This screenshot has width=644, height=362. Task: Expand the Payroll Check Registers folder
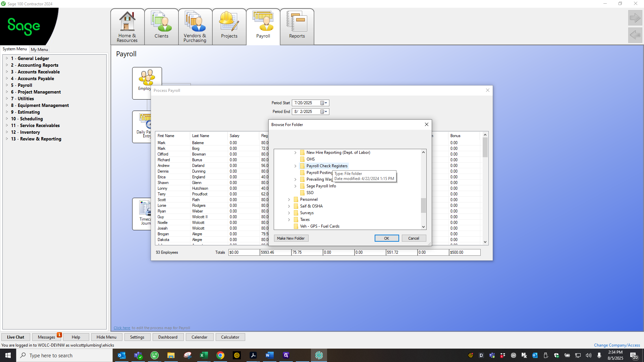point(295,166)
